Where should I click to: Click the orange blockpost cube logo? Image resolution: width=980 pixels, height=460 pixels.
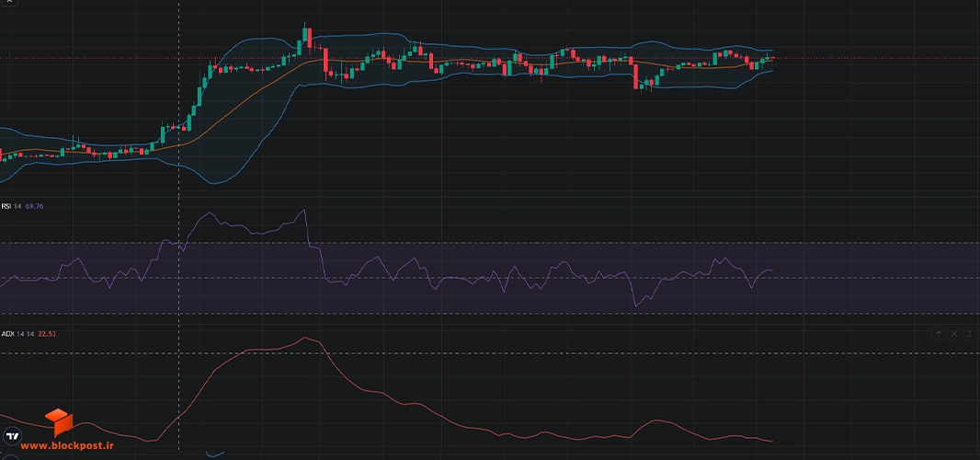59,422
